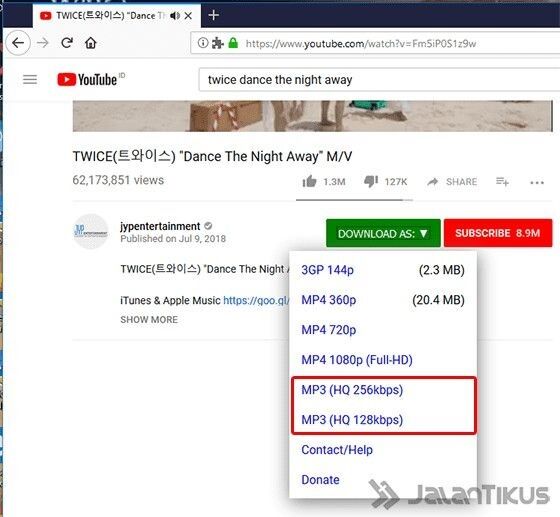Save the video to a playlist icon
The height and width of the screenshot is (517, 560).
point(502,182)
